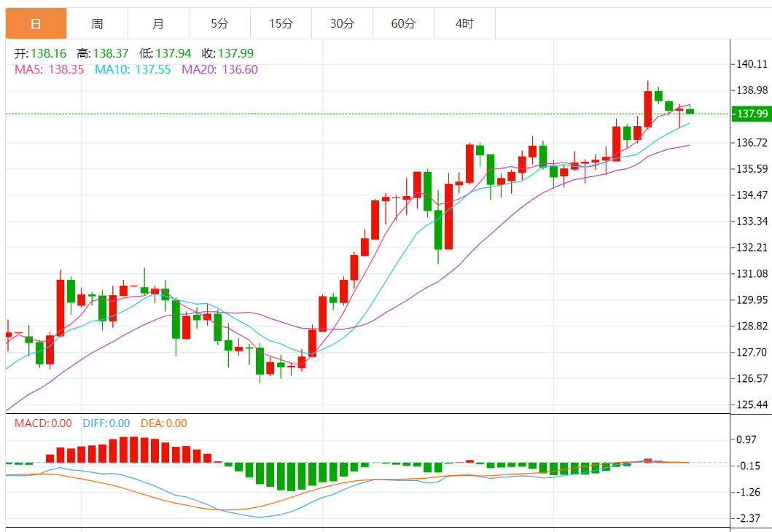
Task: Open the 60分 timeframe tab
Action: click(403, 23)
